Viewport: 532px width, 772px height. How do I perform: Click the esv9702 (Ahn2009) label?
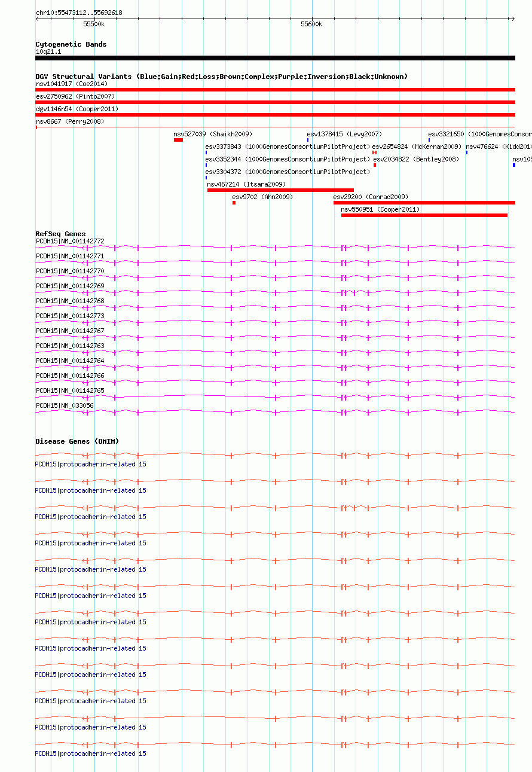click(262, 197)
